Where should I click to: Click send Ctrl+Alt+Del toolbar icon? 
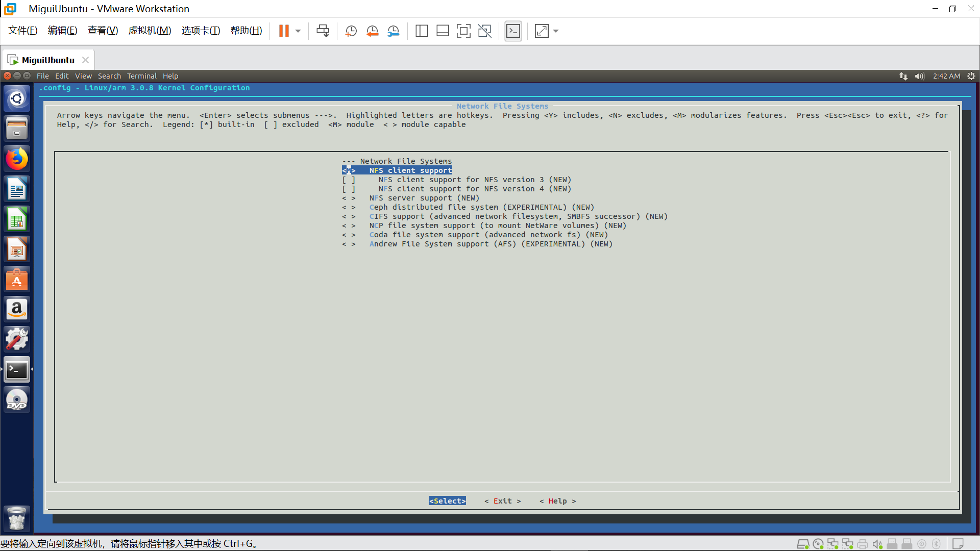coord(323,31)
